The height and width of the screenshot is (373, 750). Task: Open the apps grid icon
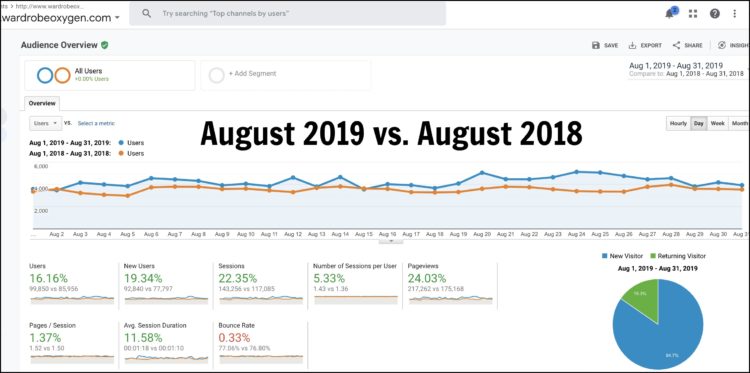(x=693, y=13)
